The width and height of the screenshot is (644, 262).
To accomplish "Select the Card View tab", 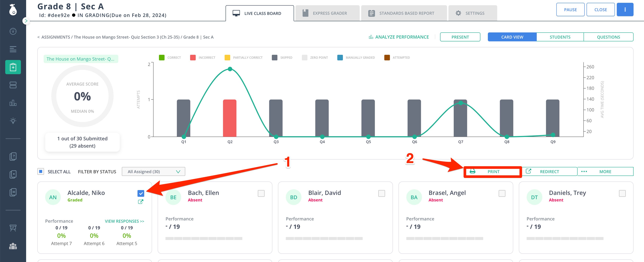I will (512, 37).
